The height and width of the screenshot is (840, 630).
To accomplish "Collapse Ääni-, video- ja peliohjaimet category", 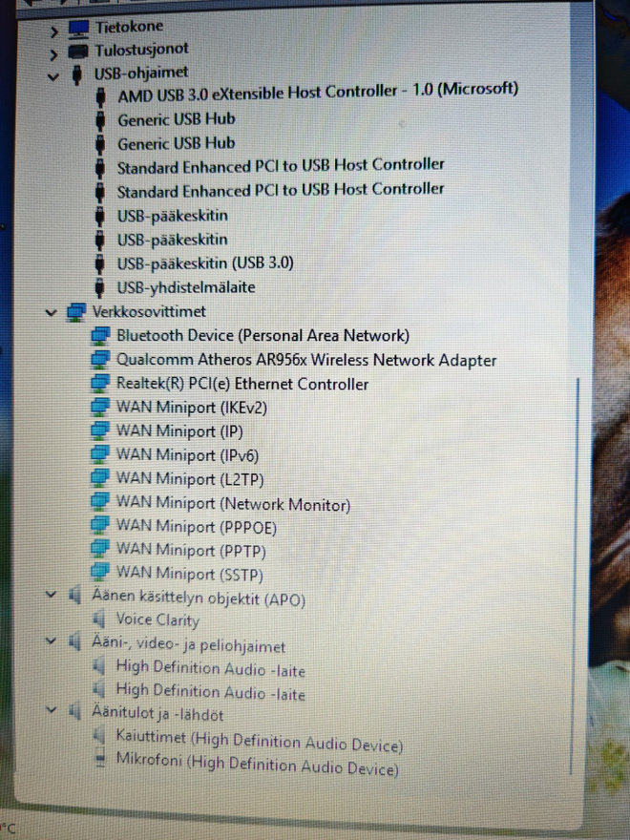I will (51, 640).
